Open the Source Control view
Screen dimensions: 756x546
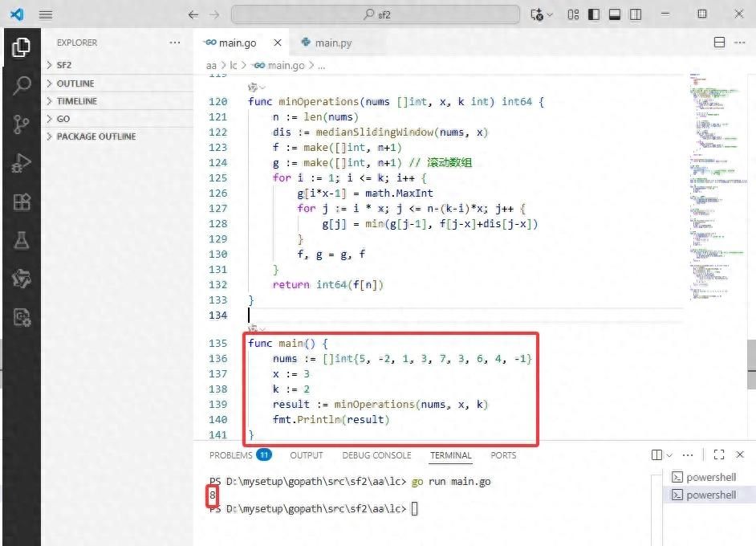(x=22, y=124)
